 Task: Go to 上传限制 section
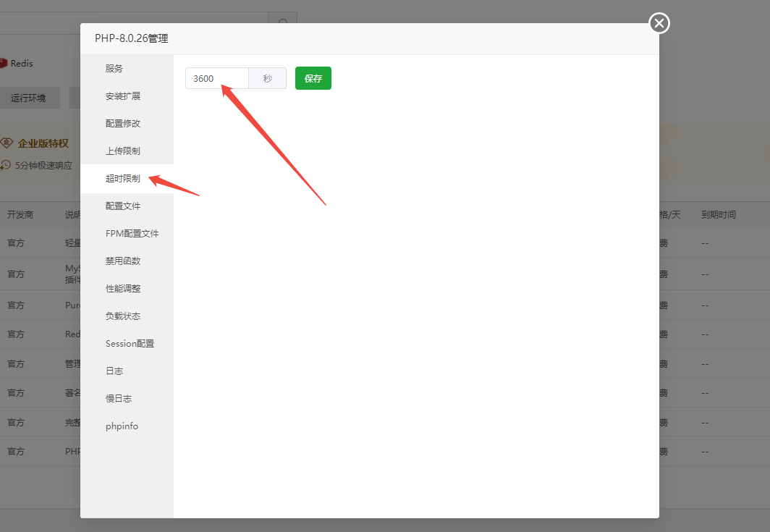pyautogui.click(x=123, y=151)
